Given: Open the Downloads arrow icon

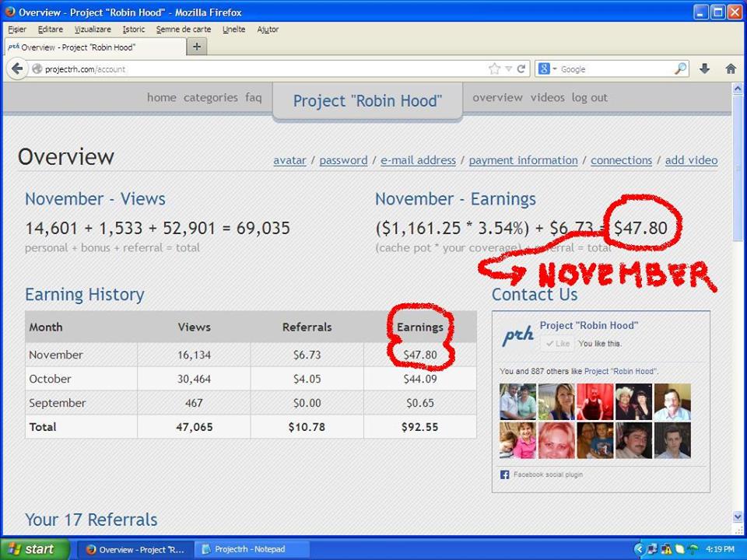Looking at the screenshot, I should (705, 69).
